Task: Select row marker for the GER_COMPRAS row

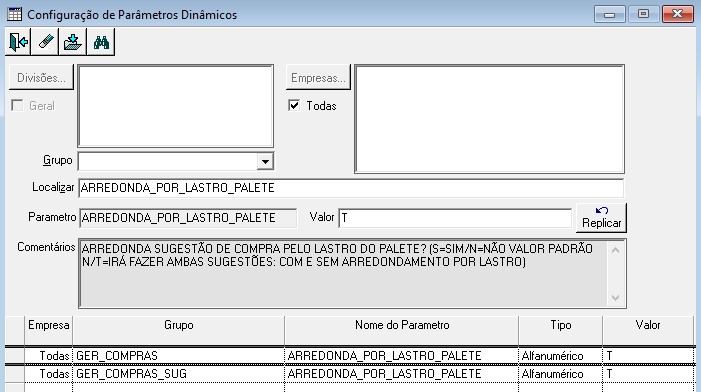Action: (15, 356)
